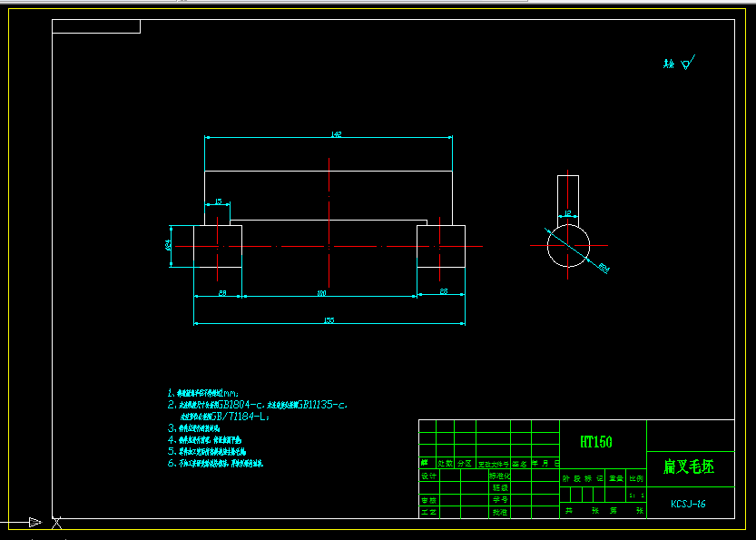Select the Ø24 diameter leader text on the circle
This screenshot has height=540, width=756.
point(604,268)
